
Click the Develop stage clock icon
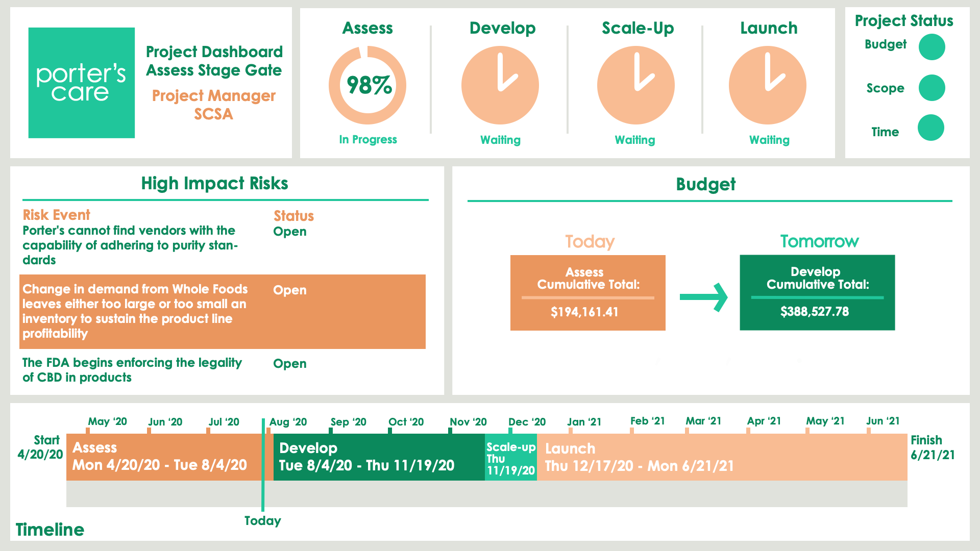click(x=500, y=85)
